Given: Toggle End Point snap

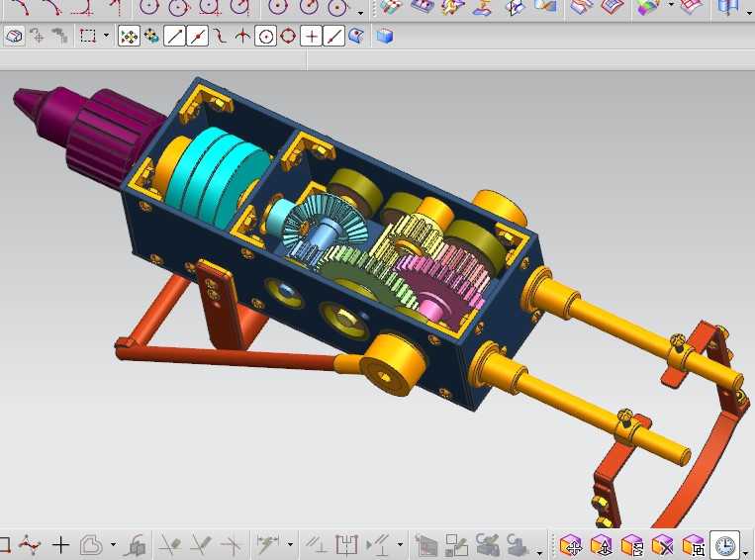Looking at the screenshot, I should (174, 37).
